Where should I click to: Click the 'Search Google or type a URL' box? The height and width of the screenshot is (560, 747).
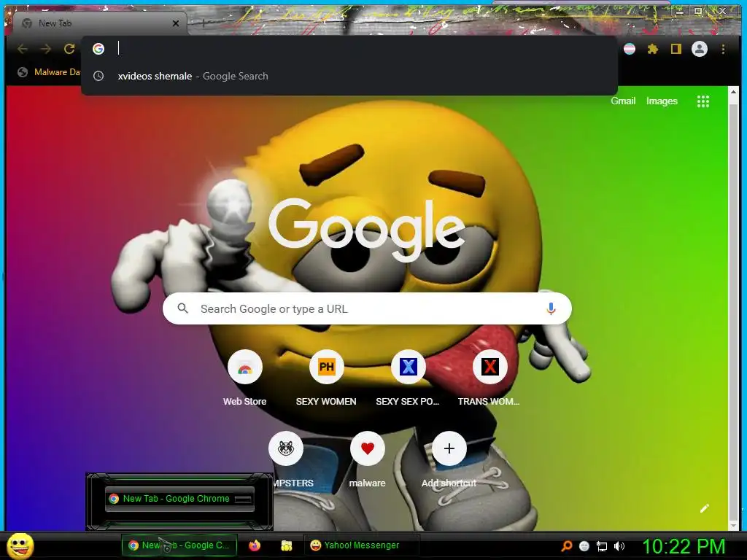pos(367,308)
